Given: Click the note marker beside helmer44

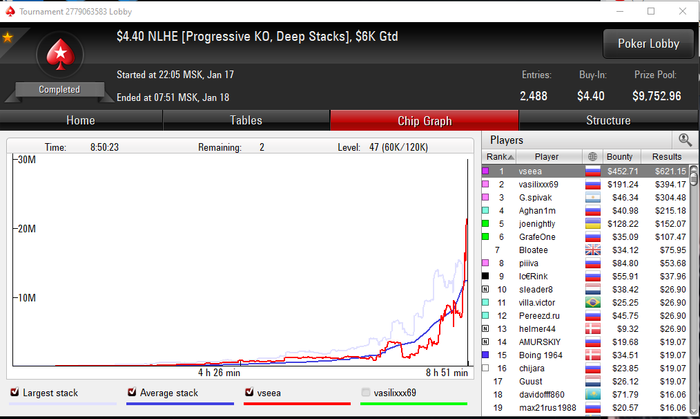Looking at the screenshot, I should [x=485, y=328].
